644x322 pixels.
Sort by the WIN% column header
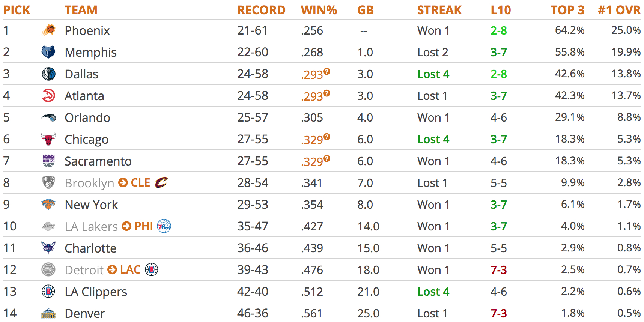pyautogui.click(x=319, y=10)
